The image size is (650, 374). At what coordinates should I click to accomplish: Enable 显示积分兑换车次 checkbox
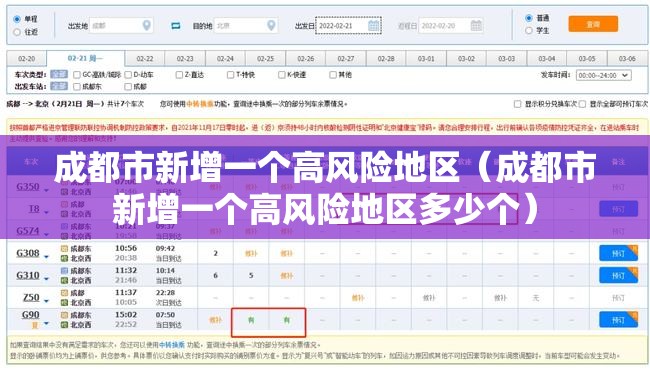click(517, 104)
